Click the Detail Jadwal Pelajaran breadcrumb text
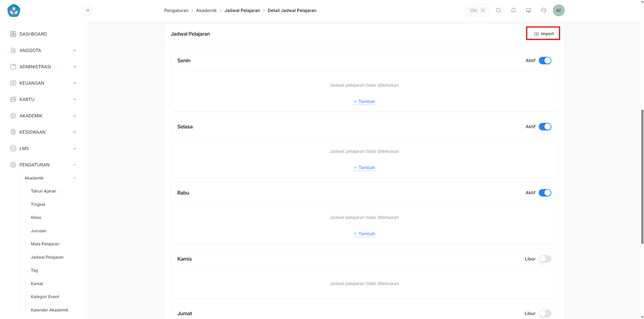This screenshot has width=644, height=319. coord(292,11)
